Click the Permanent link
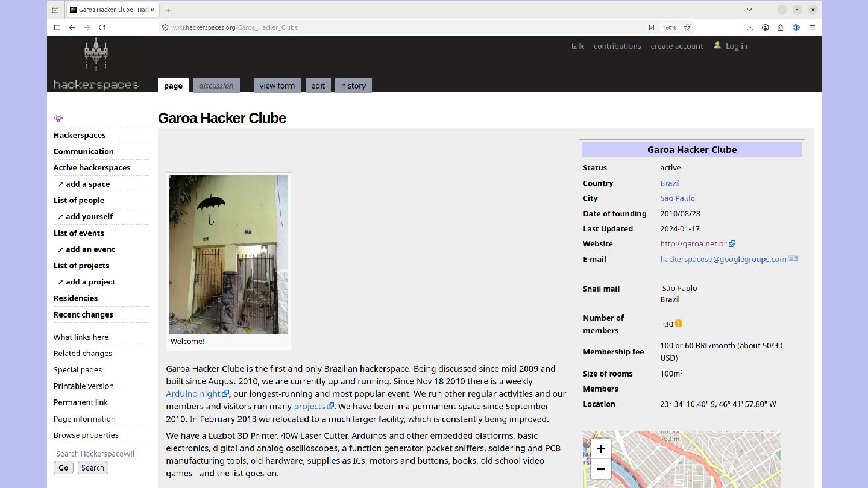This screenshot has height=488, width=868. point(81,402)
